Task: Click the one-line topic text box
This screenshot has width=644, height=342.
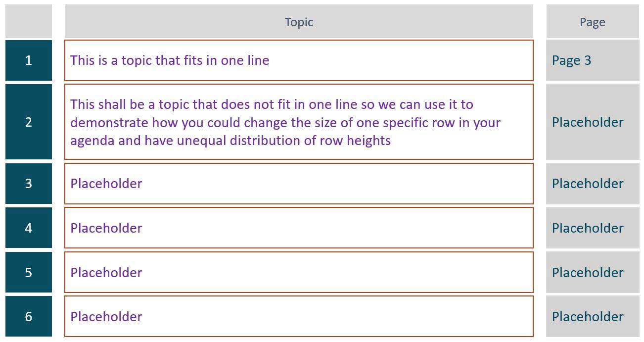Action: pyautogui.click(x=299, y=60)
